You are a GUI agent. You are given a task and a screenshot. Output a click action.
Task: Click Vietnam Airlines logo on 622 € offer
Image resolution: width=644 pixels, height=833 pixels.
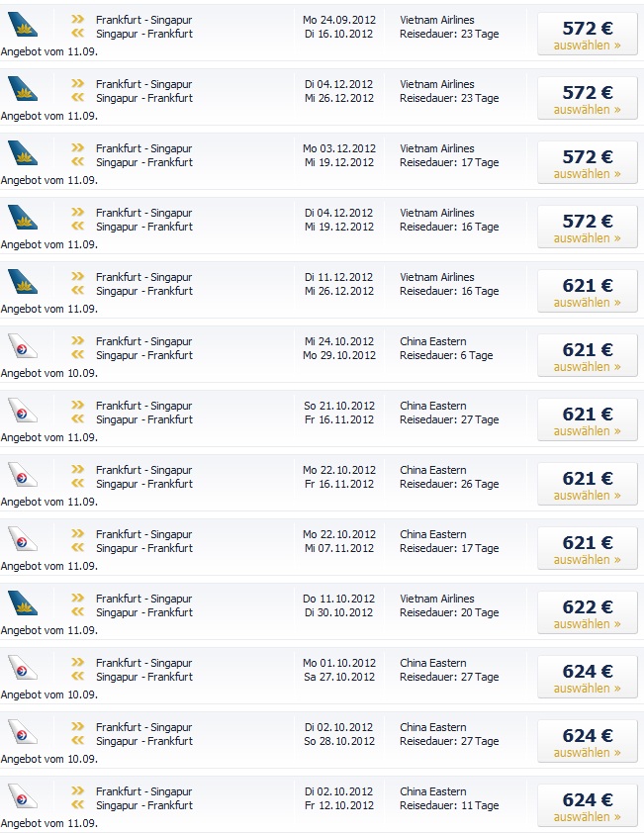coord(23,602)
